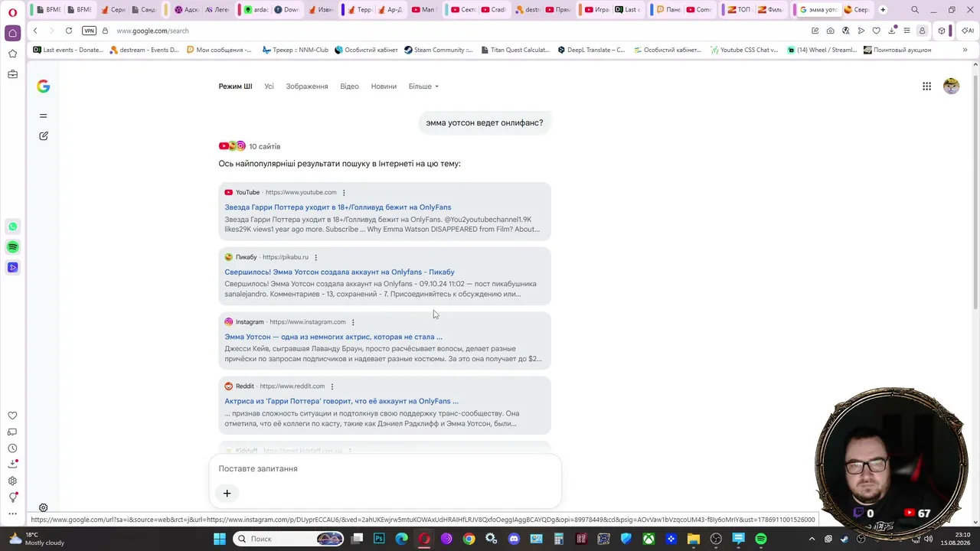This screenshot has height=551, width=980.
Task: Switch to the Зображення tab
Action: 307,86
